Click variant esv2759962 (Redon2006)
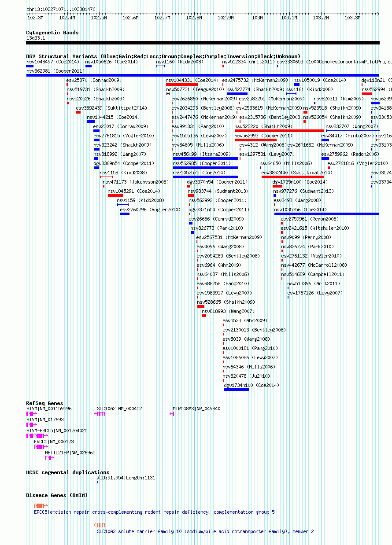 click(325, 158)
